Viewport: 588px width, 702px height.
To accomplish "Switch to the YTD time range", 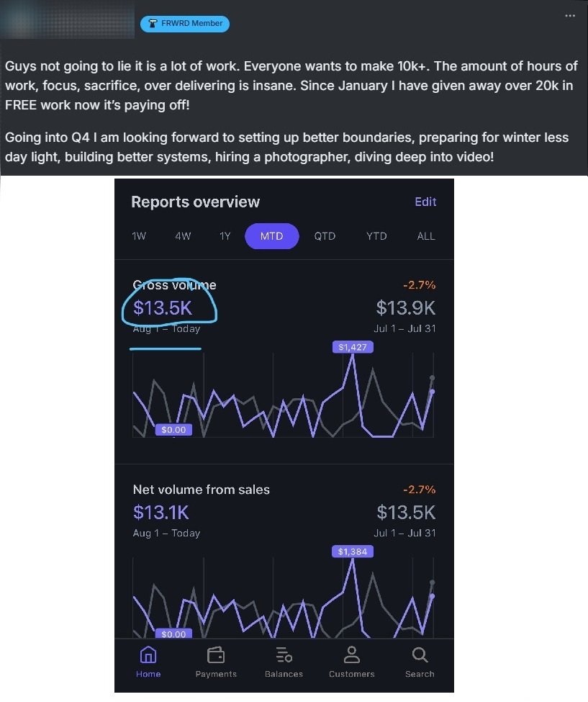I will pos(376,236).
